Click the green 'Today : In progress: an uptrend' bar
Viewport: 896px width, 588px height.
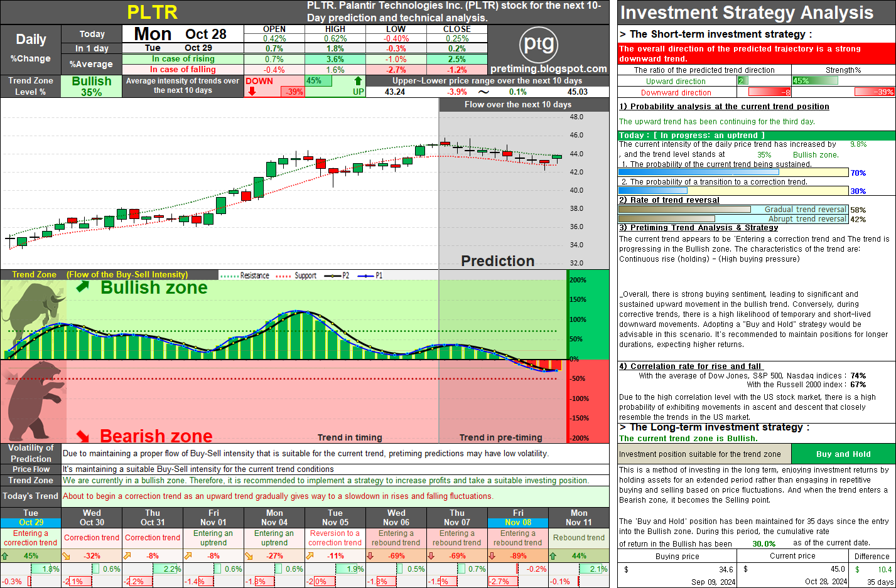tap(756, 135)
